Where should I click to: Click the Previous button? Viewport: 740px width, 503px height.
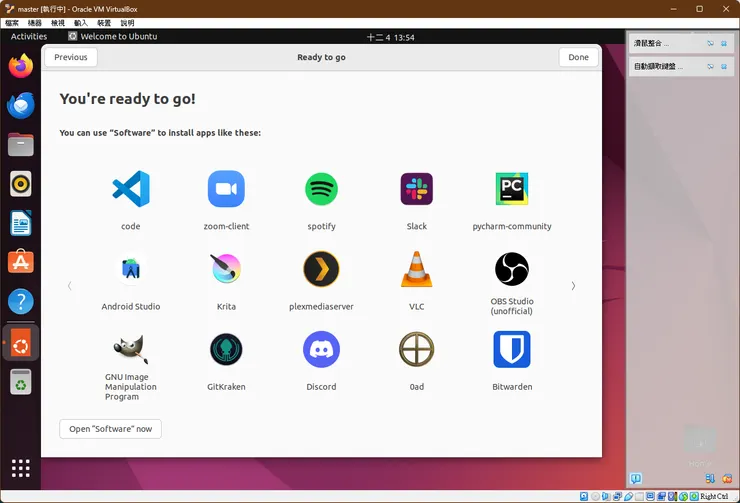[71, 57]
